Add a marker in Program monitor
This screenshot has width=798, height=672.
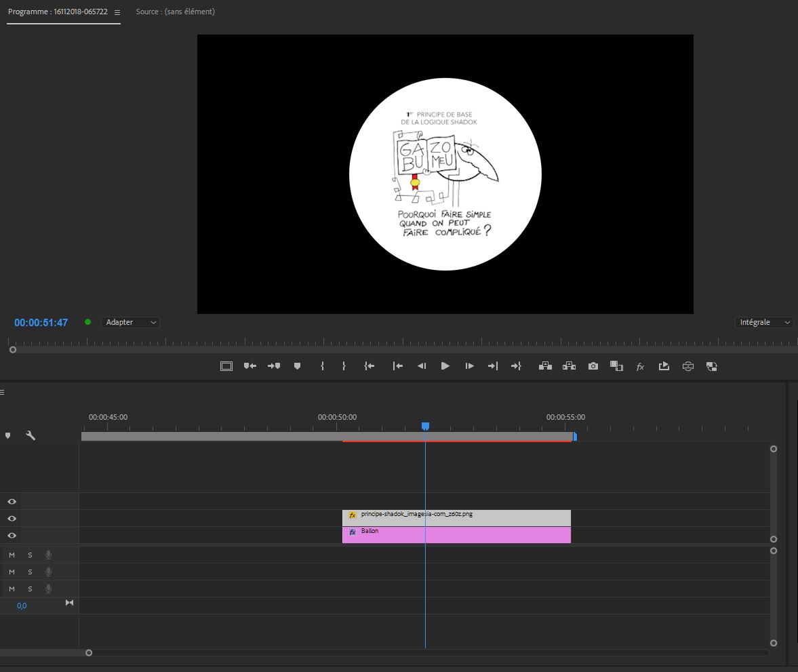(x=297, y=366)
